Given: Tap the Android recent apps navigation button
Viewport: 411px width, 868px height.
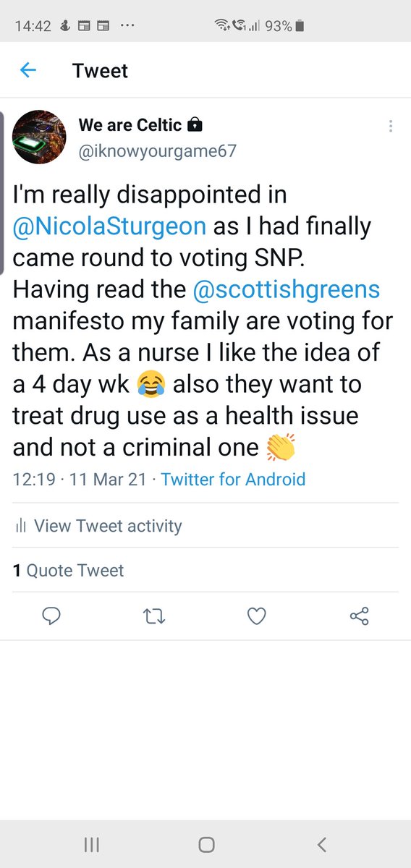Looking at the screenshot, I should [91, 844].
